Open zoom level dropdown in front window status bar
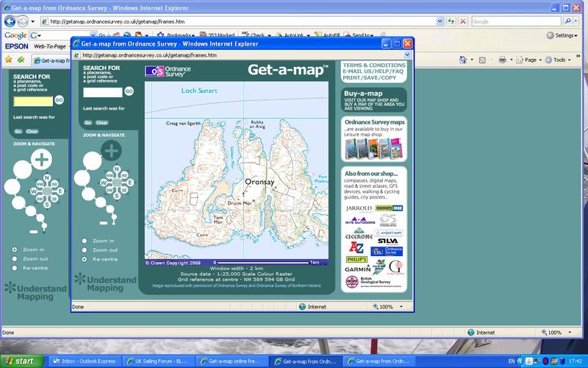The height and width of the screenshot is (368, 588). point(401,307)
